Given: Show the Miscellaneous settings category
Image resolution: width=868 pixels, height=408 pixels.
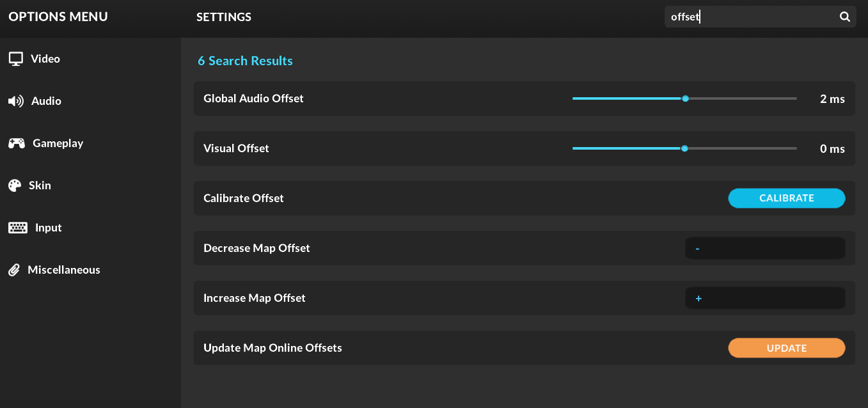Looking at the screenshot, I should [64, 270].
